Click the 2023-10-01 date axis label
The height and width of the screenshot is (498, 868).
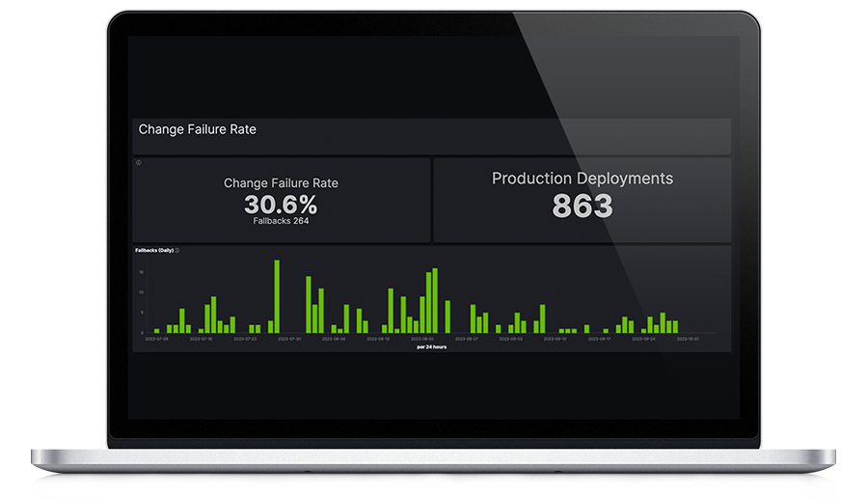point(689,339)
